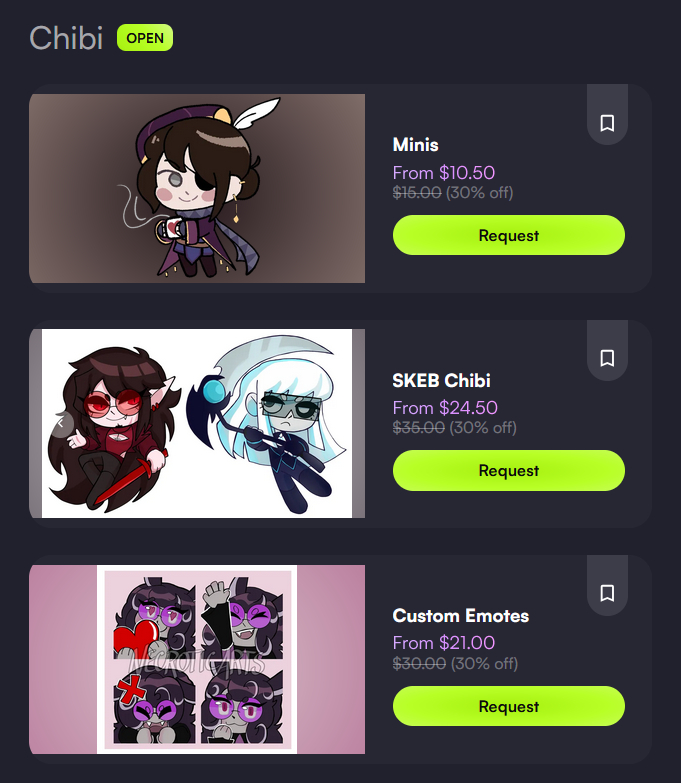Open the Custom Emotes preview thumbnail

(x=197, y=659)
